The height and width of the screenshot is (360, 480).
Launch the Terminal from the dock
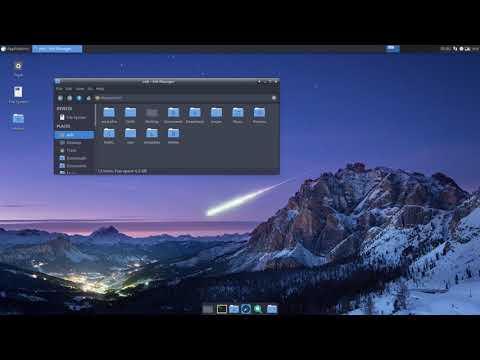tap(222, 309)
